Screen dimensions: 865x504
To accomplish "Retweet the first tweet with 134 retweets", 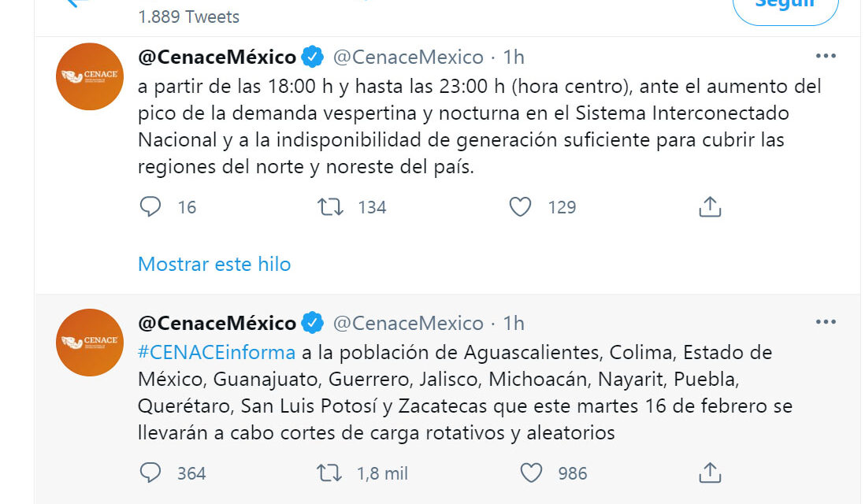I will [332, 206].
